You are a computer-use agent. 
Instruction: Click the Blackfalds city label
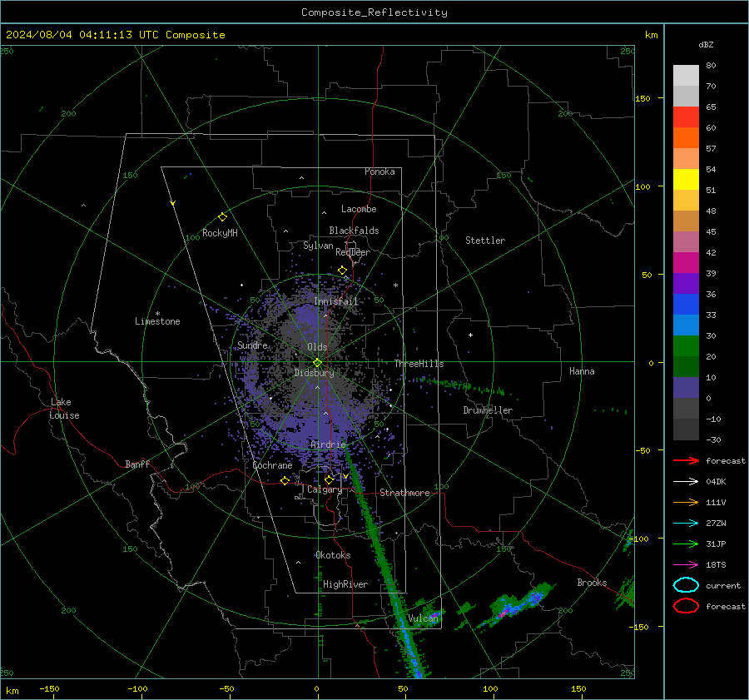coord(354,231)
